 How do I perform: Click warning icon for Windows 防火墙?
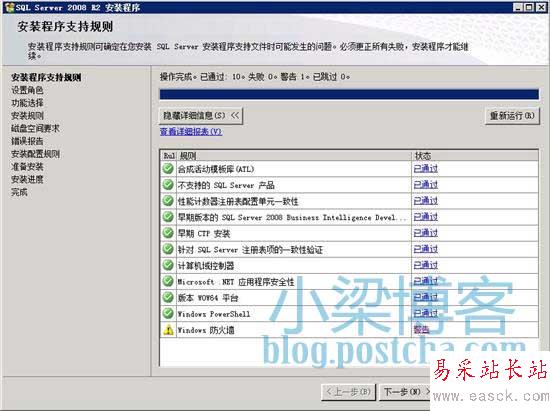click(168, 330)
